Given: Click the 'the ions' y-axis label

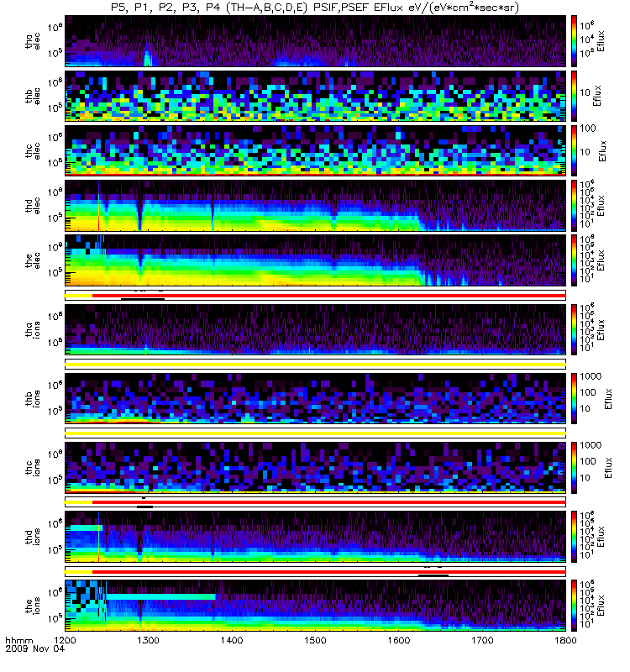Looking at the screenshot, I should (33, 605).
